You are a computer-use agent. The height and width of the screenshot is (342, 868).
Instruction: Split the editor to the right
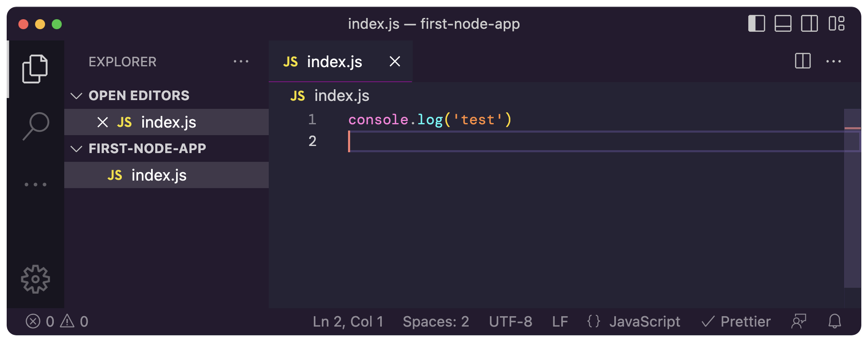[x=802, y=61]
